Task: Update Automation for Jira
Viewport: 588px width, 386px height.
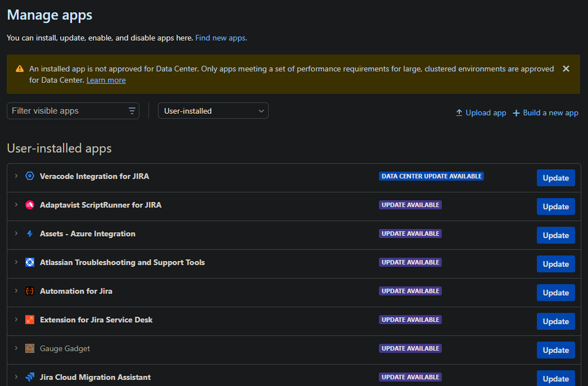Action: pyautogui.click(x=556, y=293)
